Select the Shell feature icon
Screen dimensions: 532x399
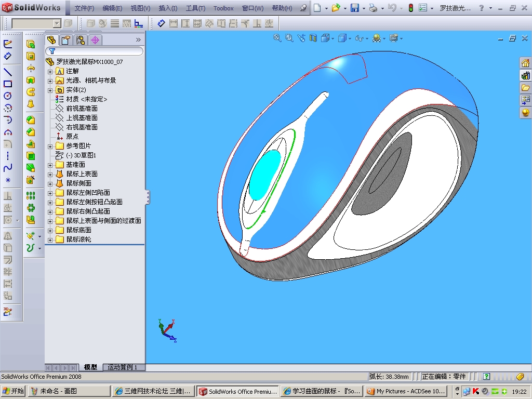[31, 156]
